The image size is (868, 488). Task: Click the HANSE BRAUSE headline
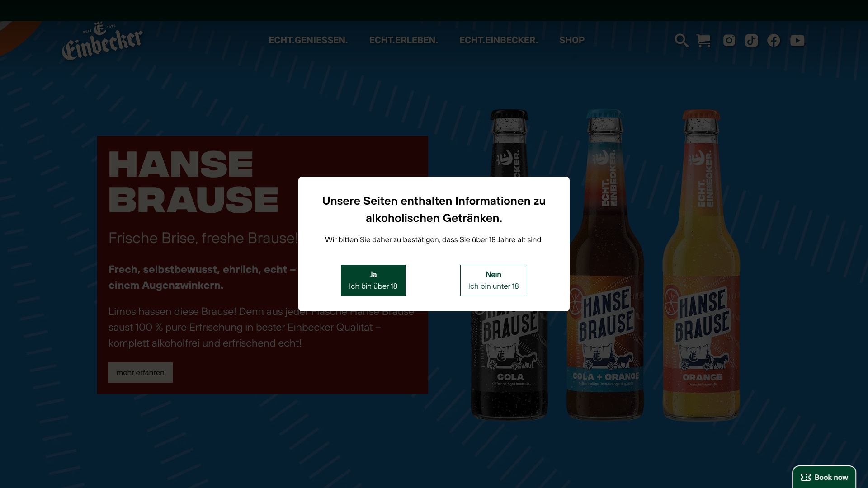pyautogui.click(x=193, y=182)
